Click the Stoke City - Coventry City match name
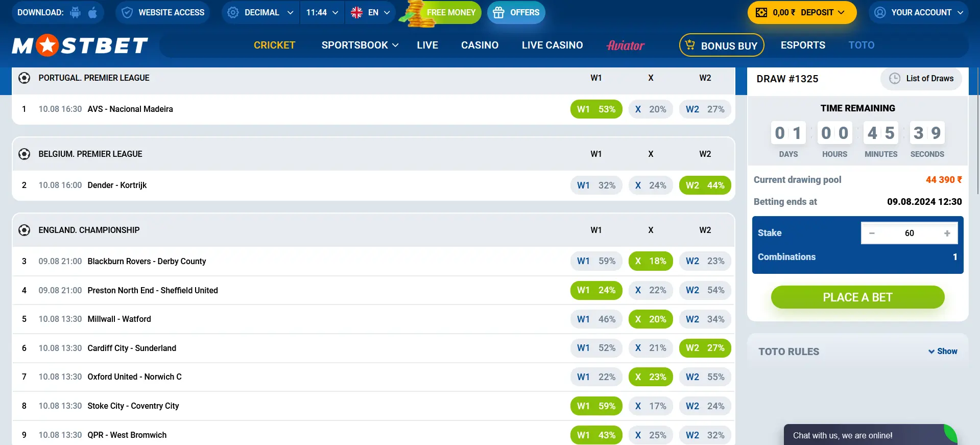The width and height of the screenshot is (980, 445). [133, 406]
